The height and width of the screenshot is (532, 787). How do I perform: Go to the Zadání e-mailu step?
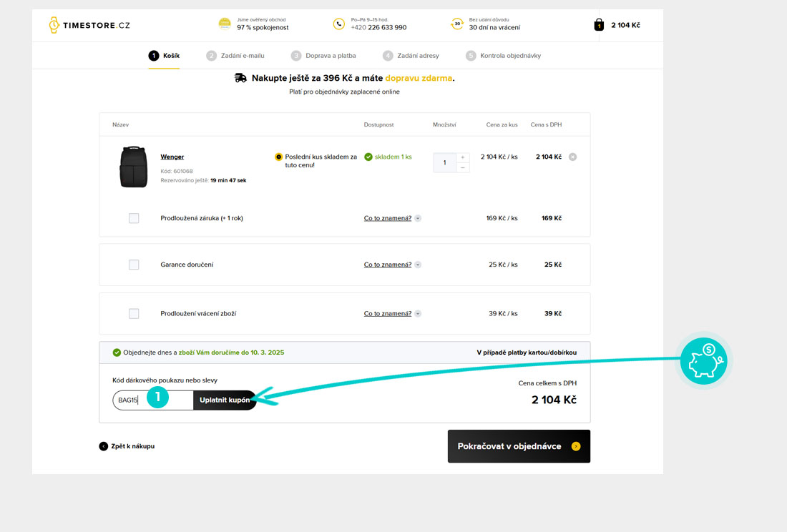coord(235,56)
